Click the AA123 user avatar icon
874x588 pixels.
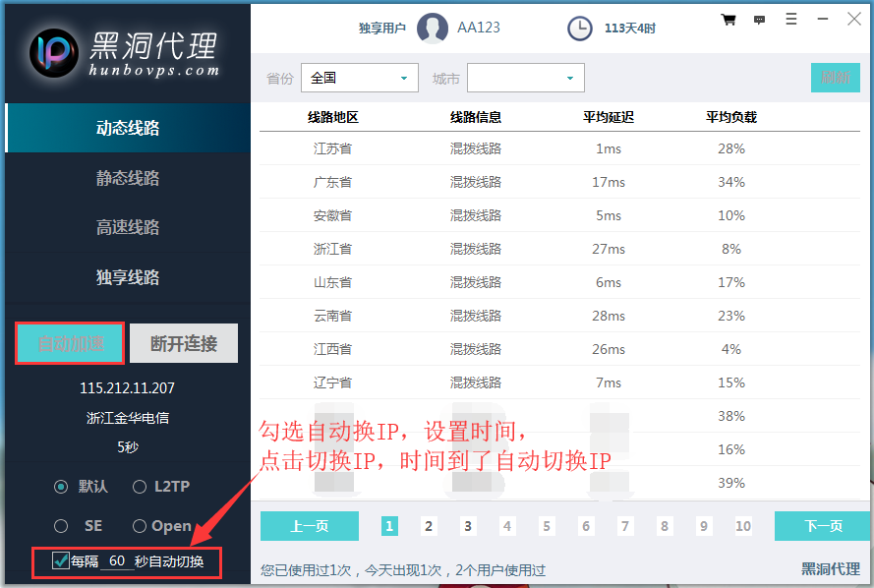433,29
